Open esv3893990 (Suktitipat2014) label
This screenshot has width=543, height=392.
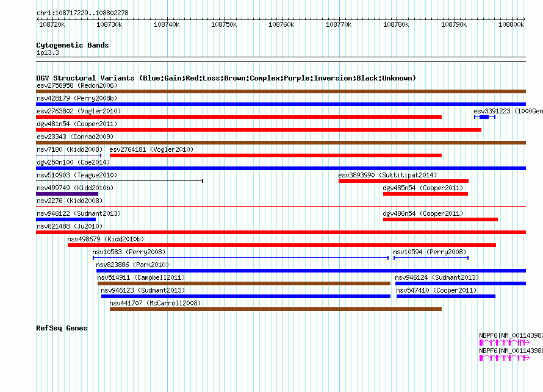tap(387, 175)
